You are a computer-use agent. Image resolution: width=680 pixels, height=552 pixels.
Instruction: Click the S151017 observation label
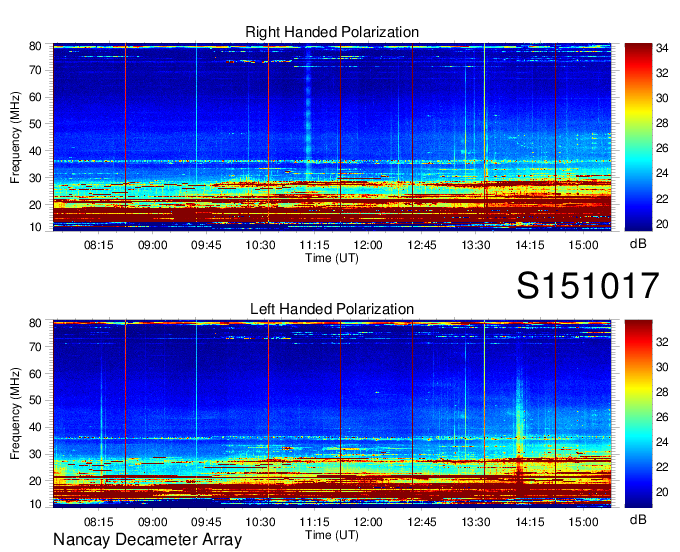[588, 286]
